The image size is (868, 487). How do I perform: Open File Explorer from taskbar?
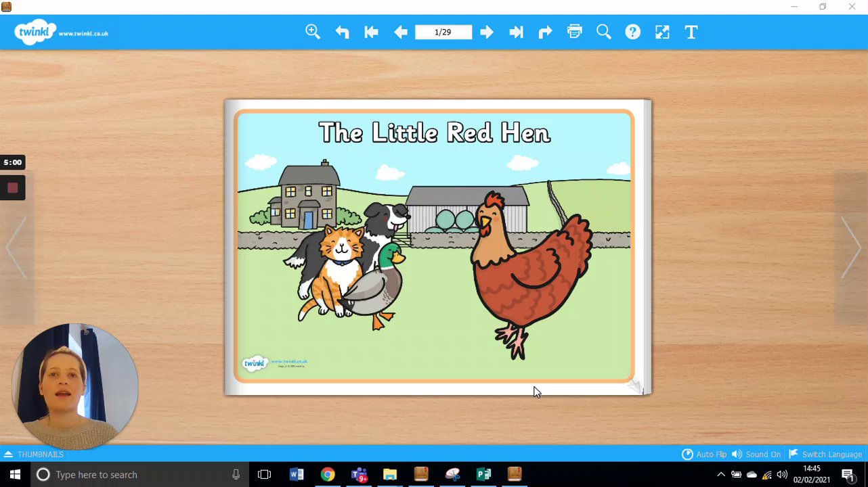(390, 475)
